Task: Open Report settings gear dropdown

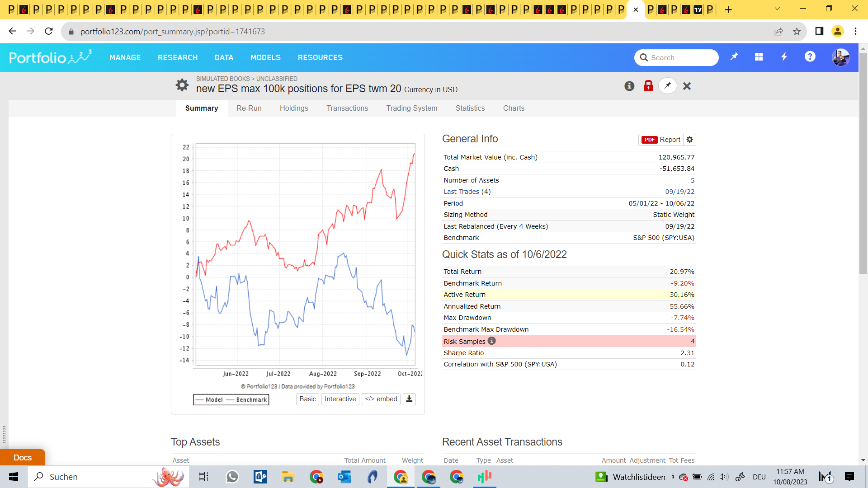Action: tap(690, 140)
